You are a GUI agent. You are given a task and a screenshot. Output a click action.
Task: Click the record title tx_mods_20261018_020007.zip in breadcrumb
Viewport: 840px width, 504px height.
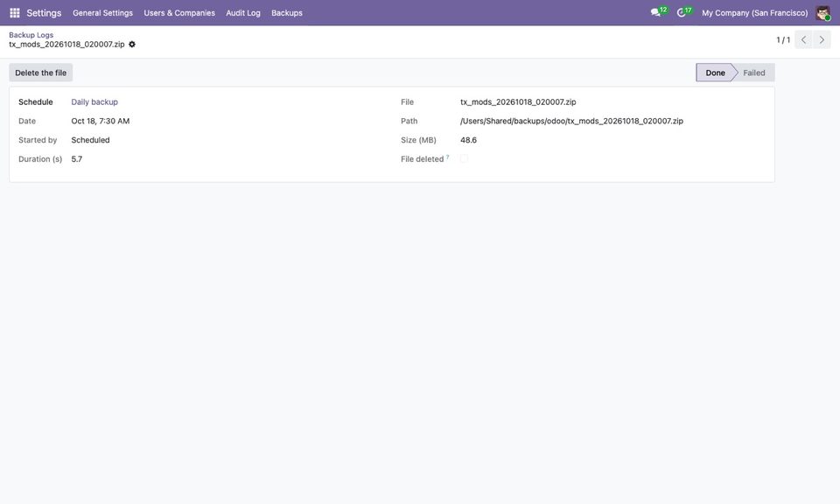point(67,45)
